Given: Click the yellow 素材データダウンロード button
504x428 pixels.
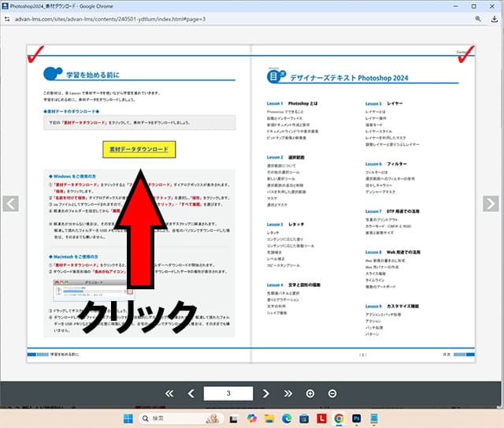Looking at the screenshot, I should (x=139, y=149).
